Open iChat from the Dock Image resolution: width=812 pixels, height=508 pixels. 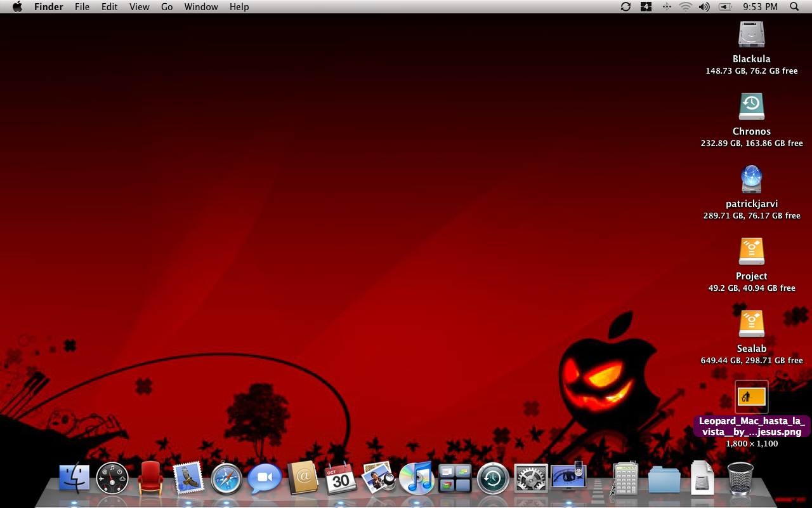(x=265, y=478)
